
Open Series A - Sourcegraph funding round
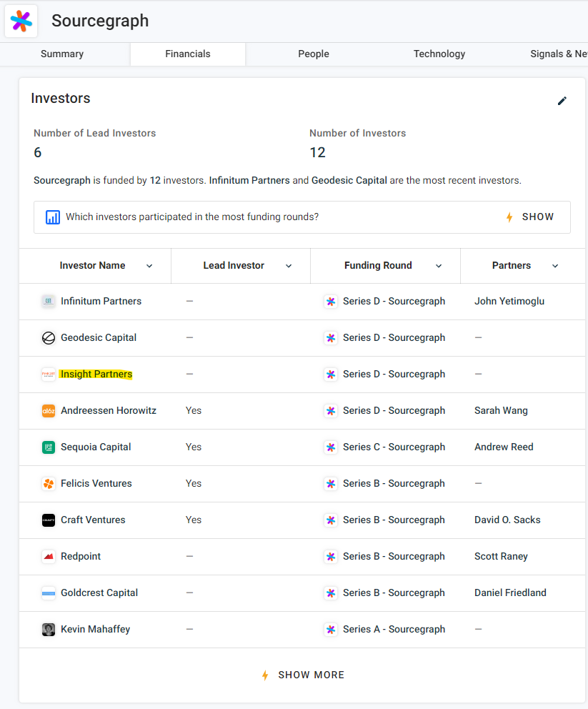tap(394, 630)
